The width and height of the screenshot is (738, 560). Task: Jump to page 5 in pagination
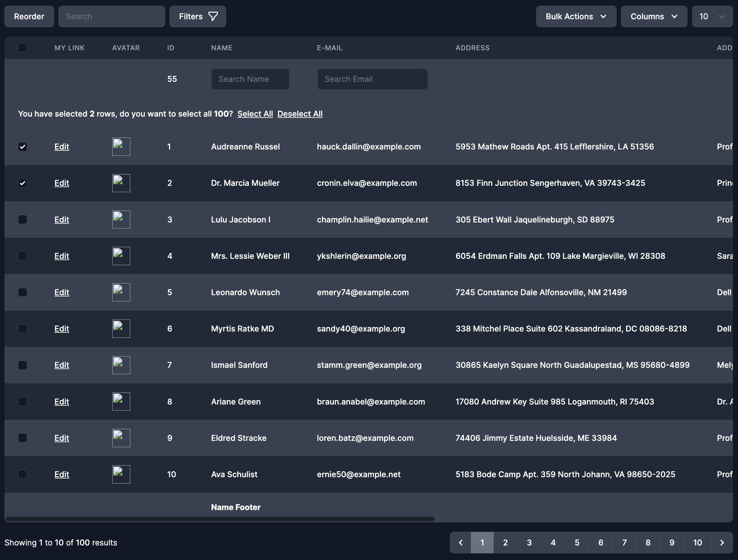pos(577,542)
